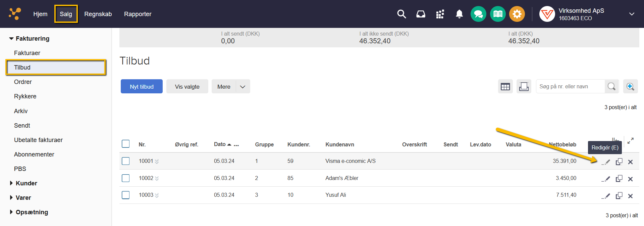644x226 pixels.
Task: Edit quote 10001 with pencil icon
Action: click(x=606, y=162)
